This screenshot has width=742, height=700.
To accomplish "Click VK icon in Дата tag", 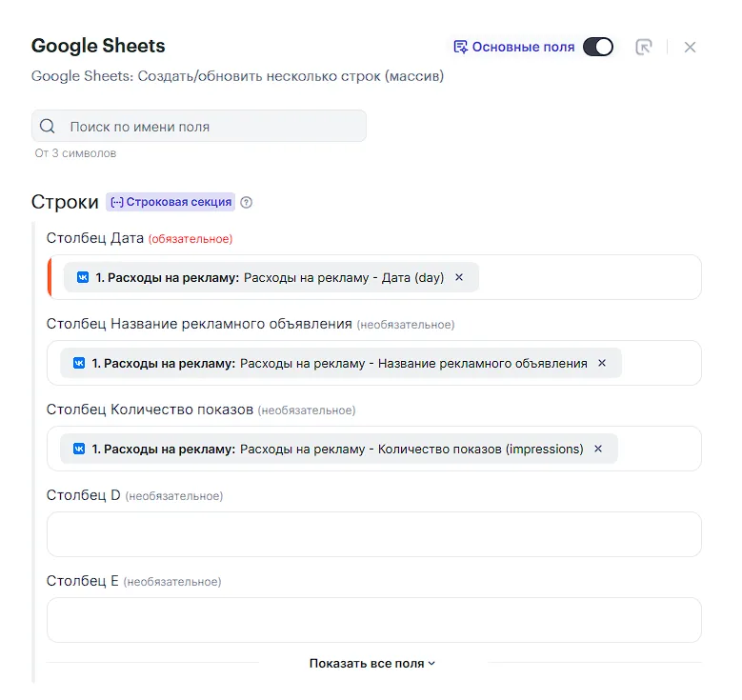I will tap(83, 277).
